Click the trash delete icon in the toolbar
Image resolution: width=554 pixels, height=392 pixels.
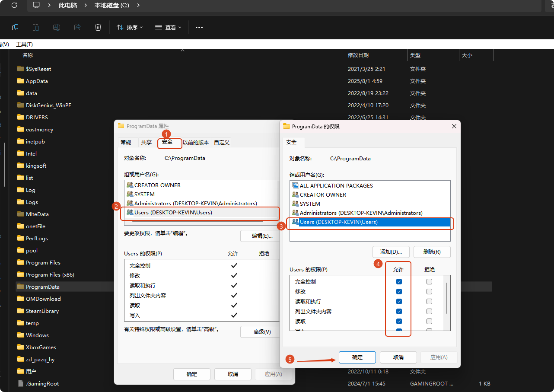(x=98, y=27)
